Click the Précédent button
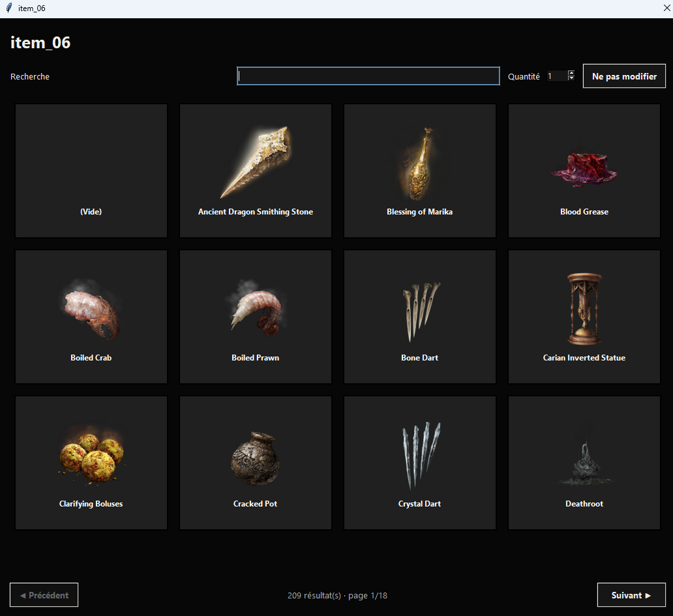This screenshot has height=616, width=673. [44, 595]
